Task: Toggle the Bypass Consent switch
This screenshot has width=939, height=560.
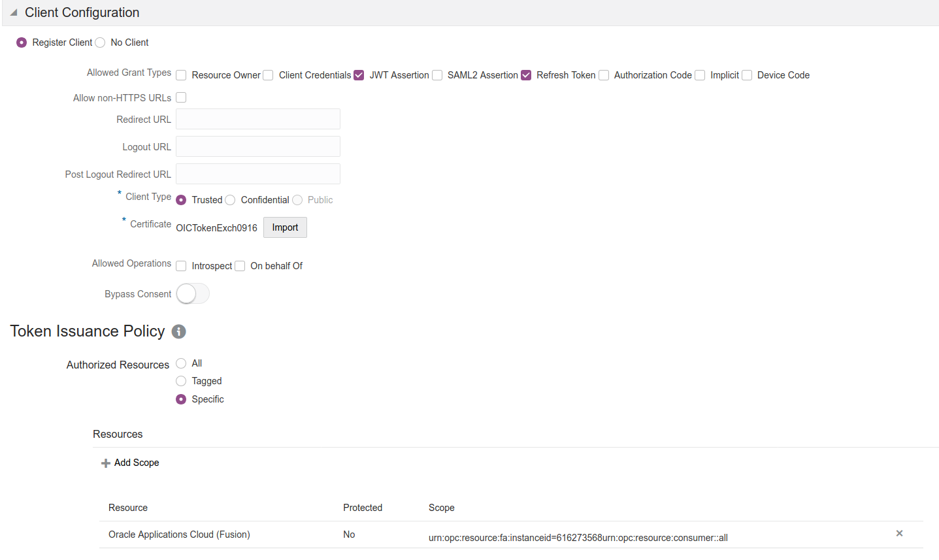Action: click(x=193, y=294)
